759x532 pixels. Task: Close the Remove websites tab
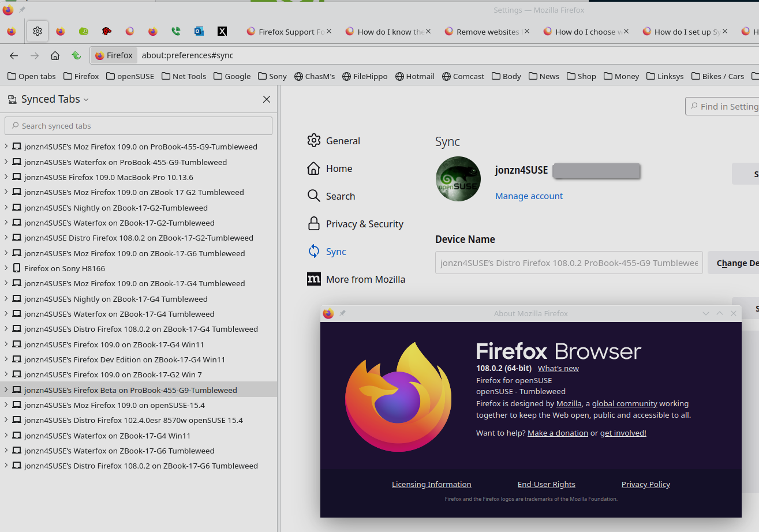point(527,32)
